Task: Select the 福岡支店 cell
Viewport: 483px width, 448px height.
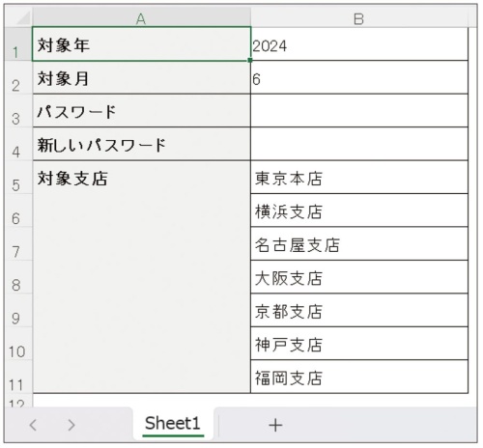Action: pos(359,377)
